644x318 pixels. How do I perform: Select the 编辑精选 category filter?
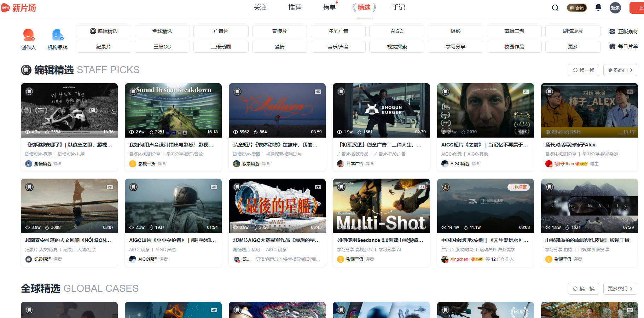(x=104, y=31)
